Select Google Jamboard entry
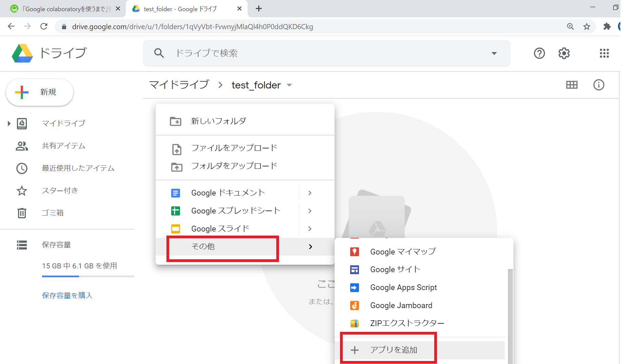 click(420, 305)
